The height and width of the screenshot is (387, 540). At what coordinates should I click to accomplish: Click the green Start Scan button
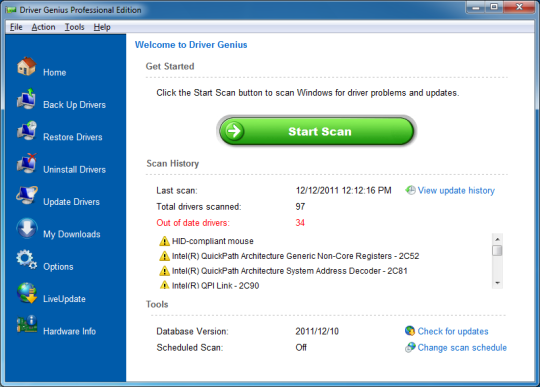(x=316, y=131)
